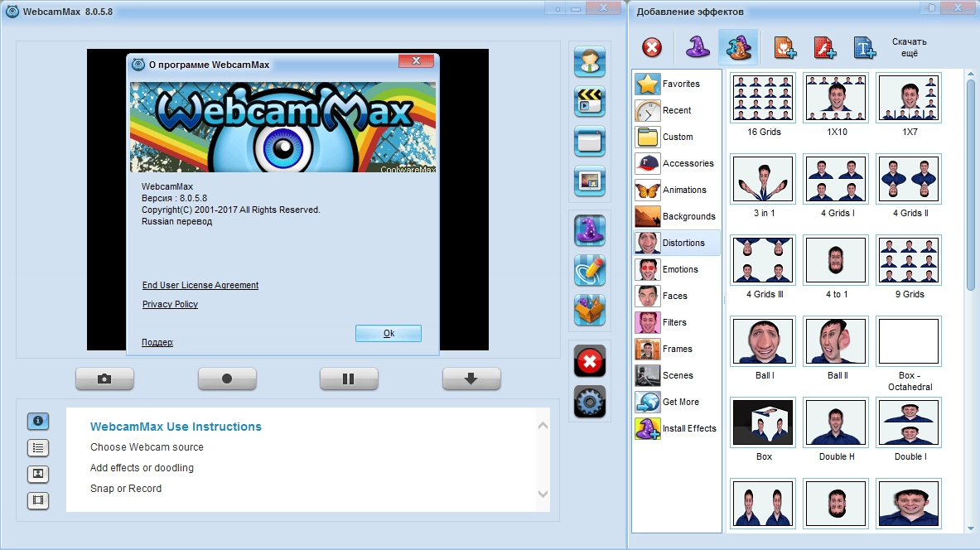
Task: Open the info panel icon
Action: pos(38,422)
